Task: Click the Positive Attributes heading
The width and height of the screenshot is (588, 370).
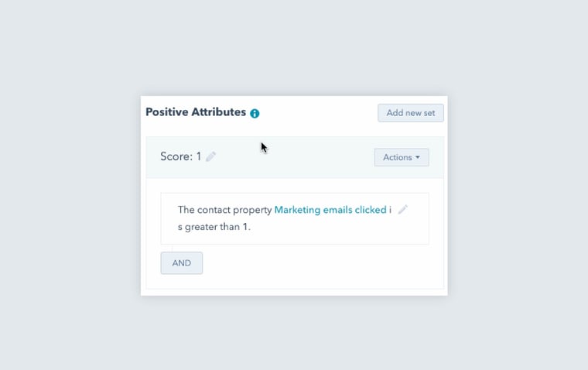Action: click(196, 112)
